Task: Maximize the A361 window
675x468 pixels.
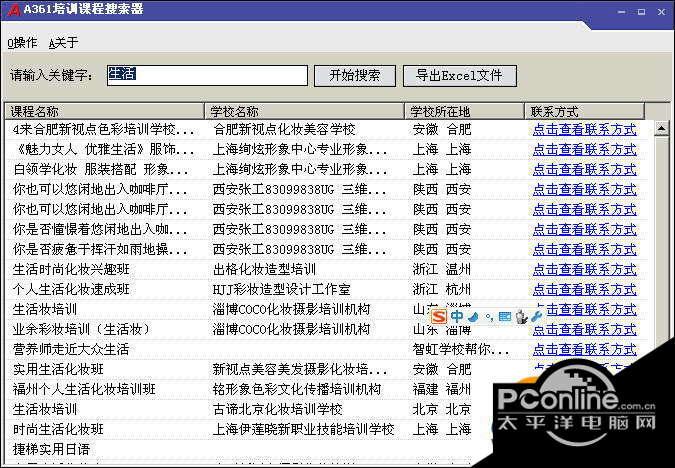Action: pyautogui.click(x=641, y=12)
